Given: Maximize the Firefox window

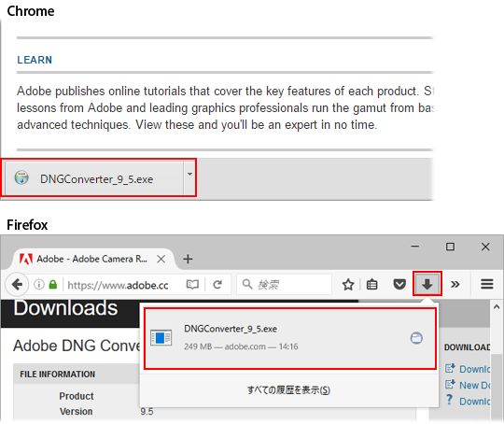Looking at the screenshot, I should [450, 247].
